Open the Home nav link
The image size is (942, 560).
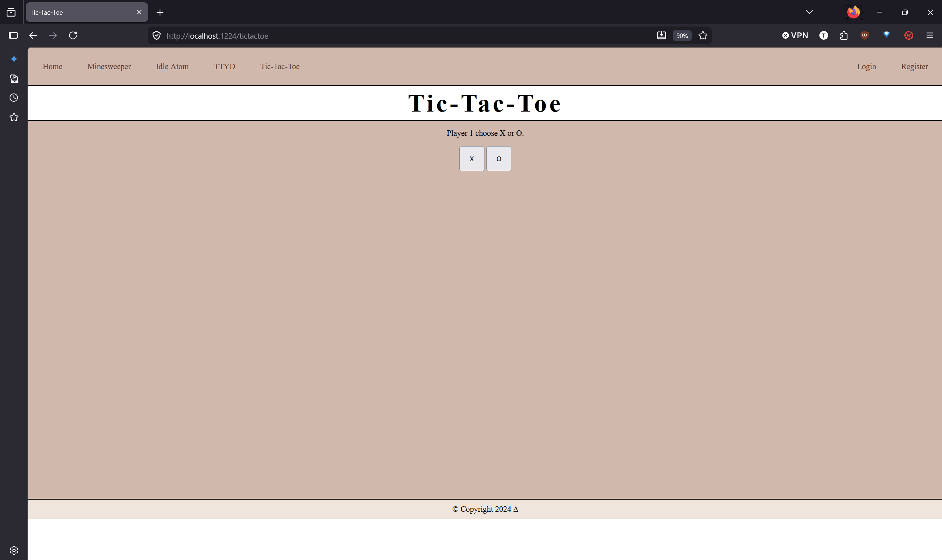coord(52,66)
